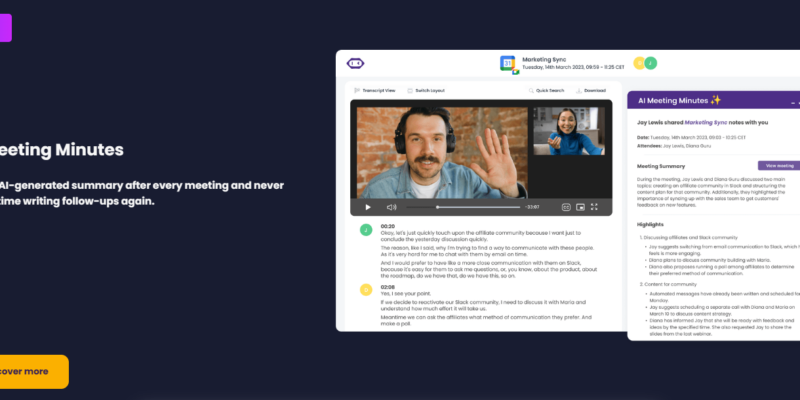Click the Transcript View flag icon
800x400 pixels.
click(x=357, y=90)
